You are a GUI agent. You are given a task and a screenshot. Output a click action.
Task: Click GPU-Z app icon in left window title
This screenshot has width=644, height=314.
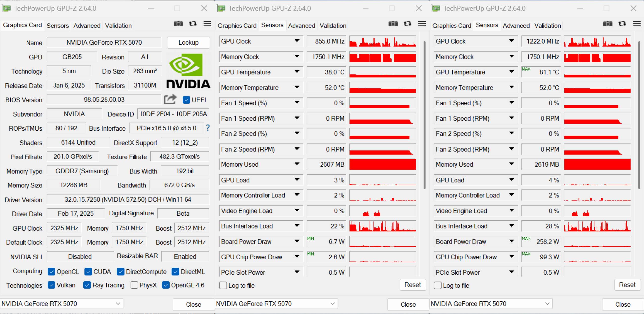pos(6,8)
